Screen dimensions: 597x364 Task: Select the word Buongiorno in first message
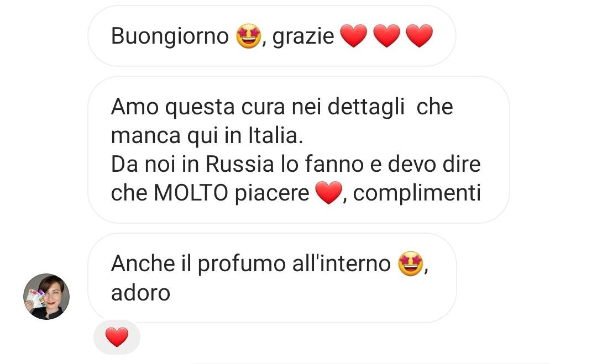pyautogui.click(x=170, y=36)
